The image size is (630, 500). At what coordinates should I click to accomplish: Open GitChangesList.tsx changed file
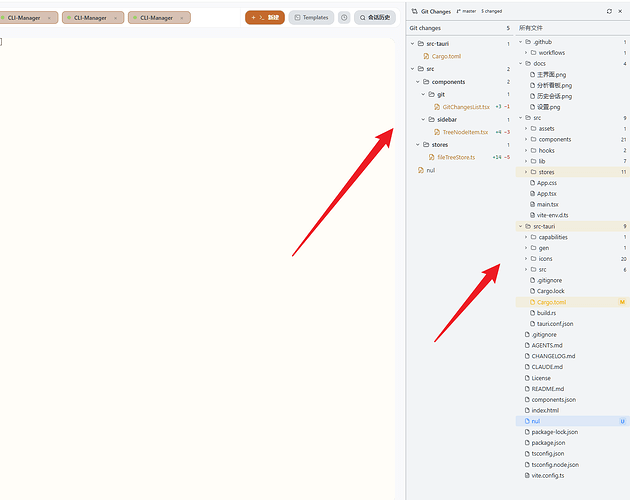tap(466, 107)
